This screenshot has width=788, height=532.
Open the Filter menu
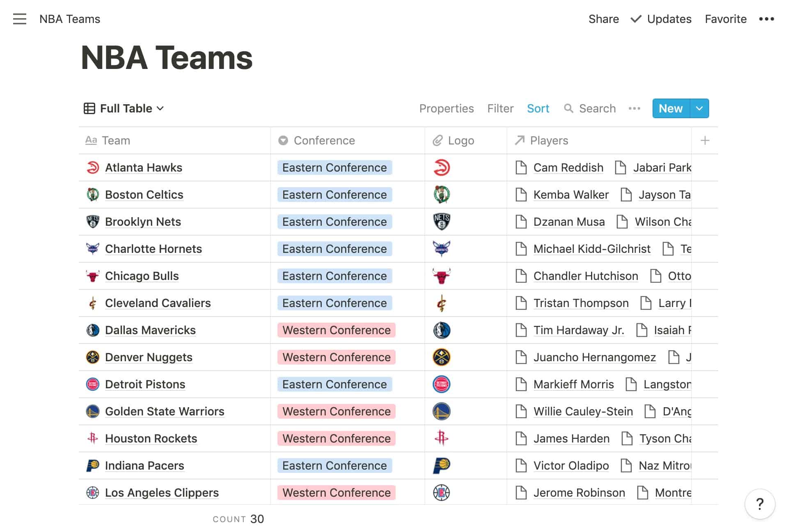point(500,108)
